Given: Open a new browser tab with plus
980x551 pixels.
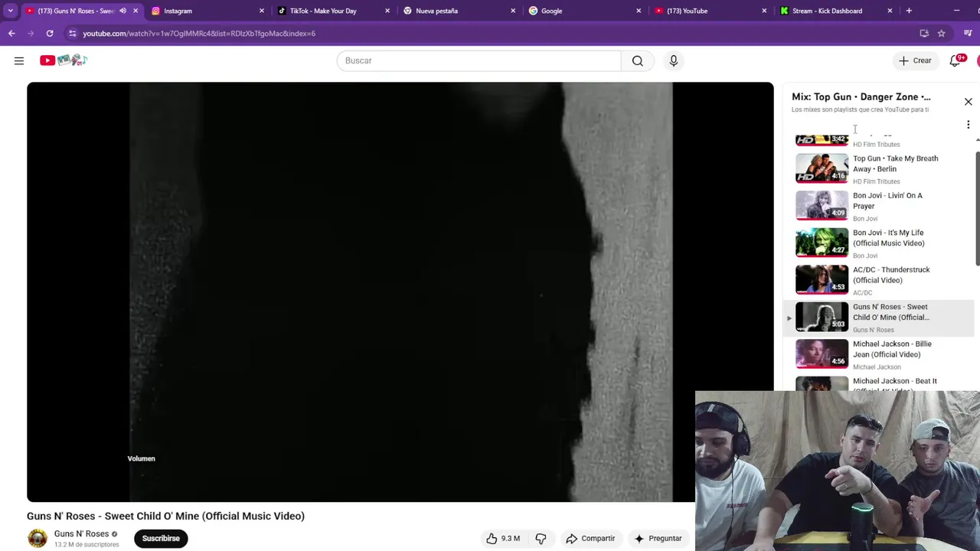Looking at the screenshot, I should pos(909,11).
